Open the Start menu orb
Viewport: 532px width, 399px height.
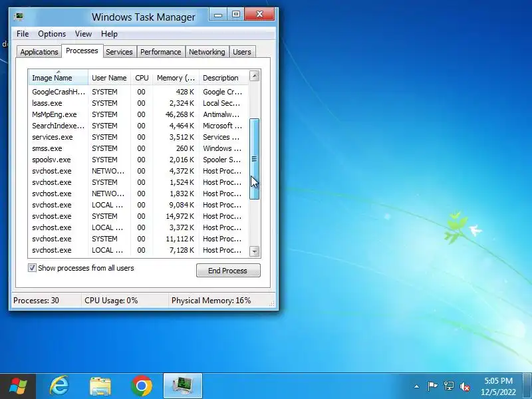[18, 386]
